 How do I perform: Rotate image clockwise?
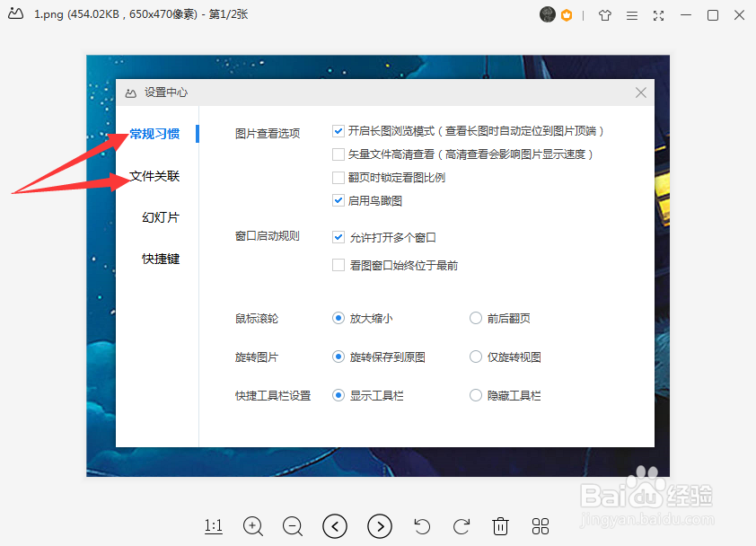pos(462,526)
